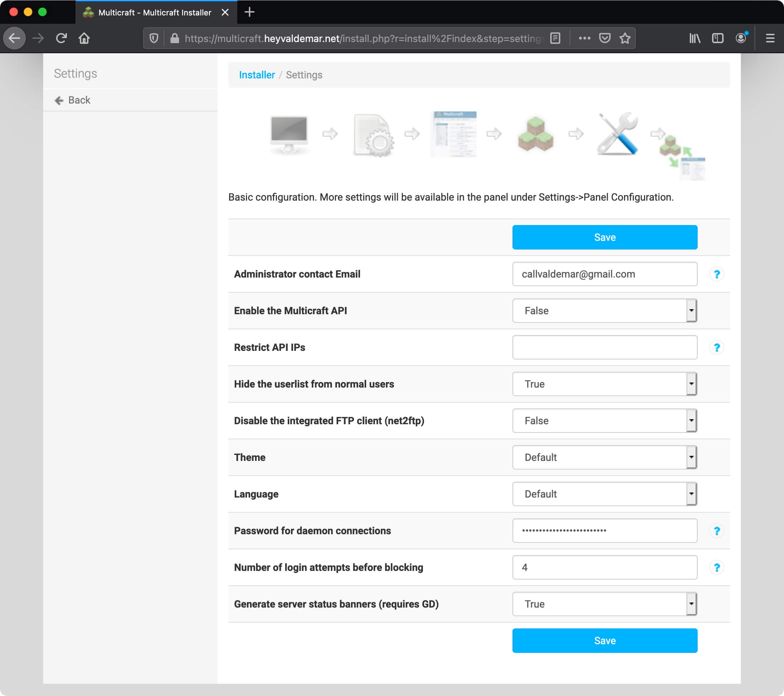Save page to Pocket icon
This screenshot has height=696, width=784.
tap(605, 38)
